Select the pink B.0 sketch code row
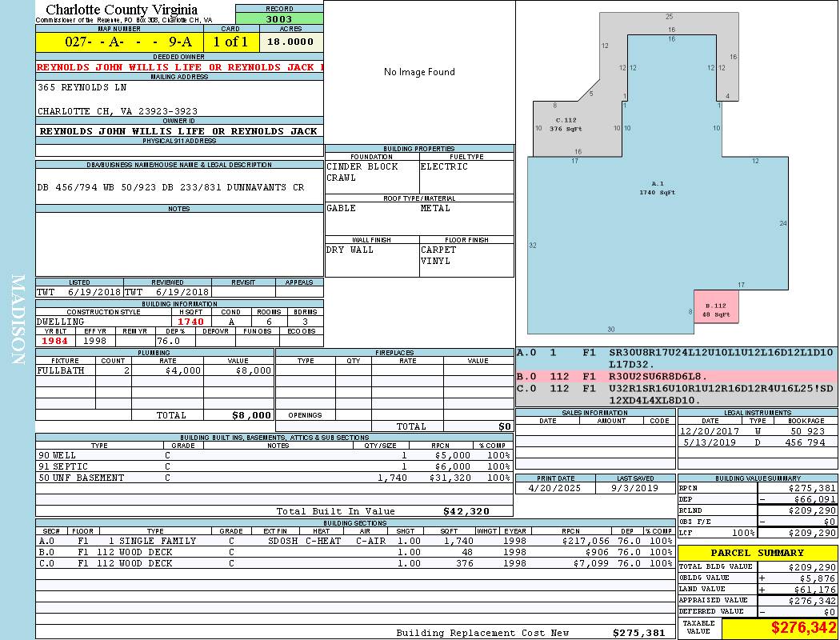This screenshot has height=640, width=840. [x=676, y=375]
